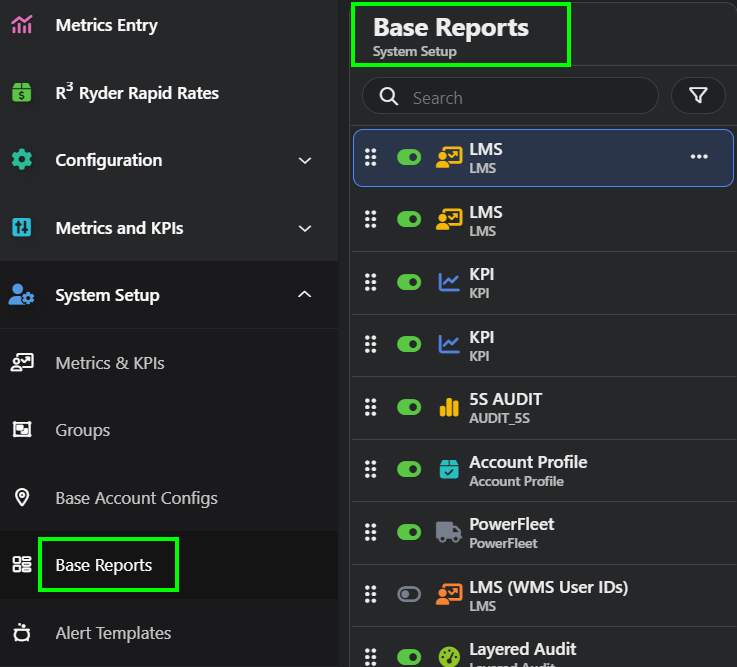Image resolution: width=737 pixels, height=667 pixels.
Task: Click the 5S AUDIT bar chart icon
Action: pos(449,407)
